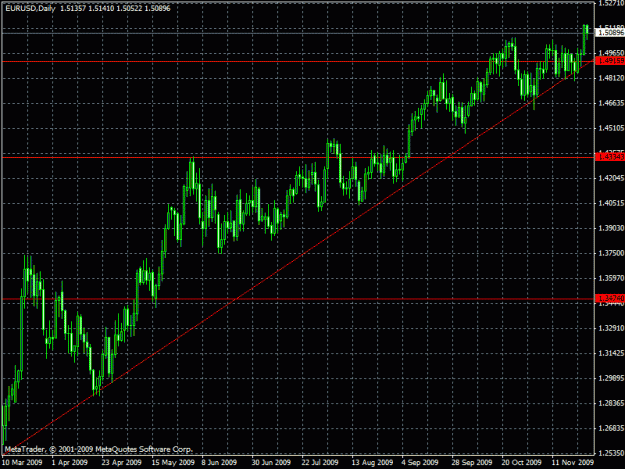Viewport: 625px width, 469px height.
Task: Click the 11 Nov 2009 date label
Action: (x=573, y=463)
